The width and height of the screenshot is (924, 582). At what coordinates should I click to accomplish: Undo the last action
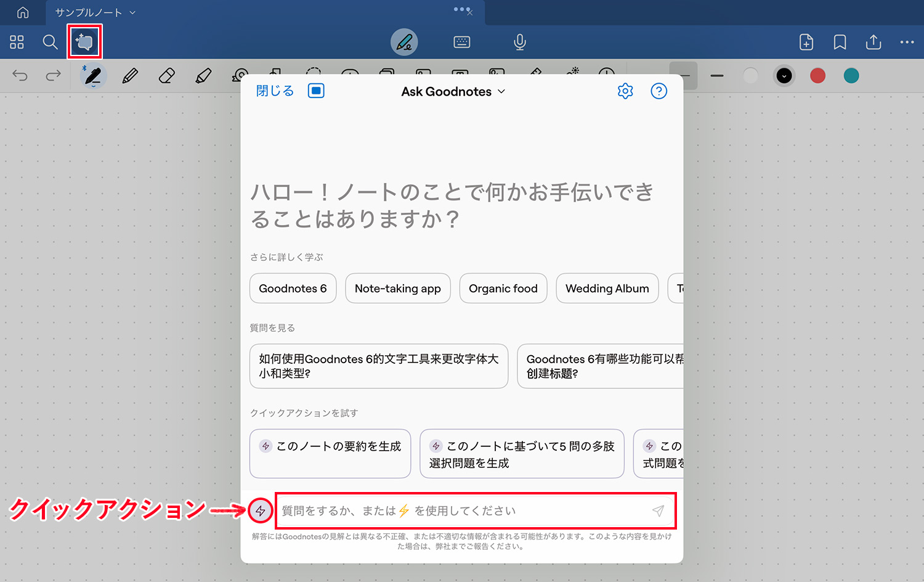20,76
